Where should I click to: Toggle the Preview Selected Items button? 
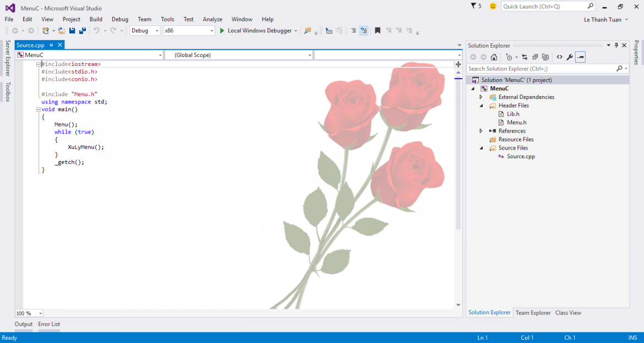pos(580,57)
